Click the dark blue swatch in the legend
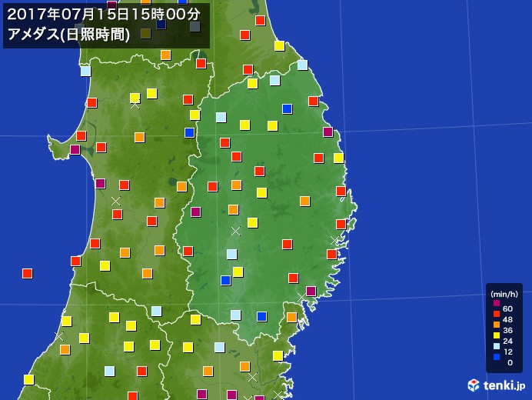This screenshot has height=400, width=532. tap(497, 357)
